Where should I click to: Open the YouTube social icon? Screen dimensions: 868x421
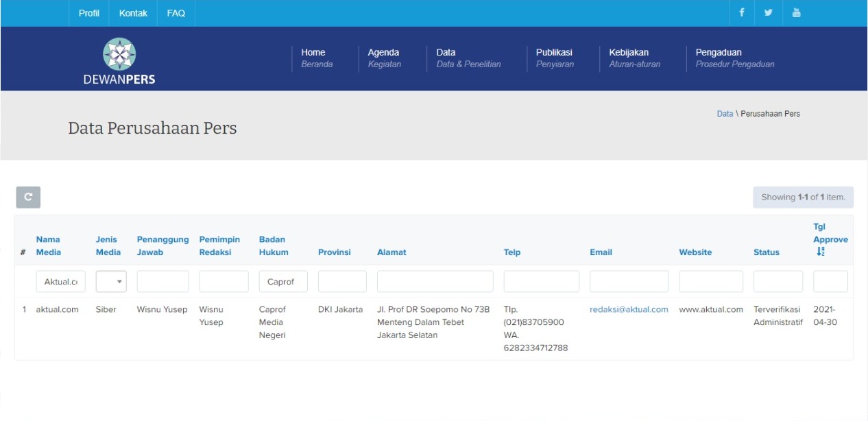point(796,13)
